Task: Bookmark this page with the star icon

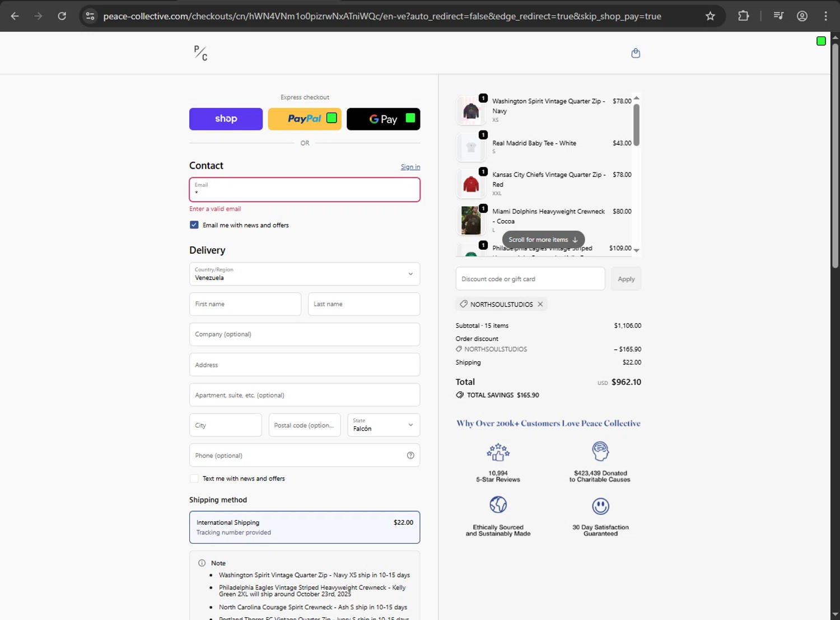Action: [710, 16]
